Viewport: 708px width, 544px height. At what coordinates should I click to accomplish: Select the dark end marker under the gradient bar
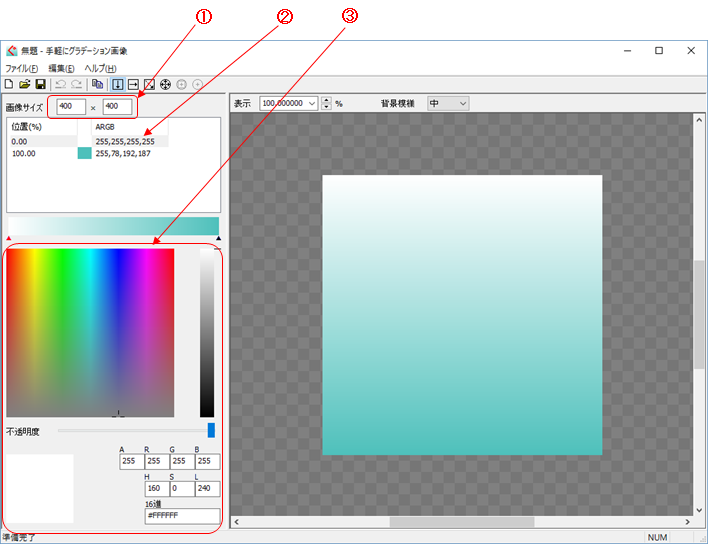219,238
